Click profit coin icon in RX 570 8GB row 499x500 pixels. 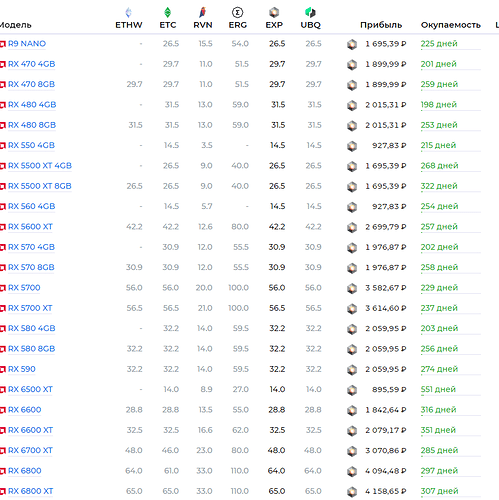click(x=352, y=268)
